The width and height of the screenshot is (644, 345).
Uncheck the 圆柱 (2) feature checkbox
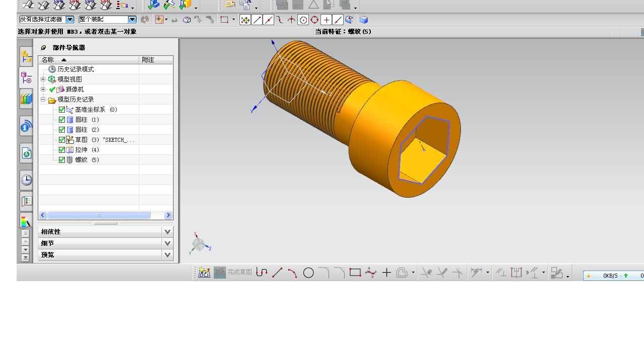pyautogui.click(x=62, y=130)
